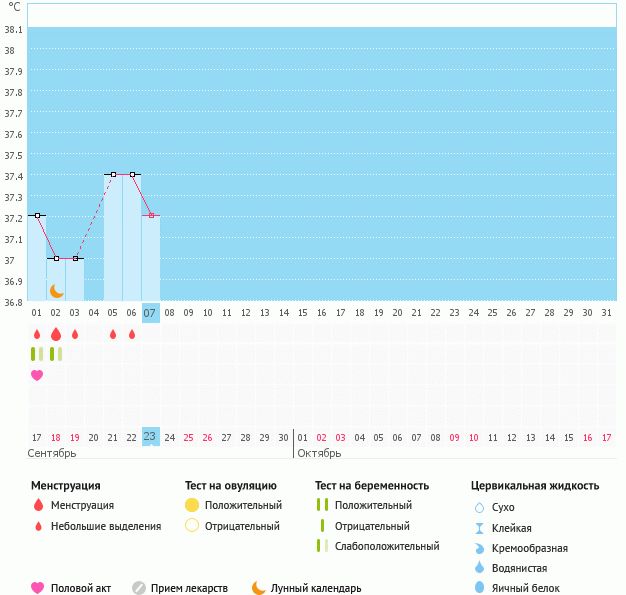Viewport: 626px width, 595px height.
Task: Click the Яичный белок drop legend icon
Action: (x=479, y=588)
